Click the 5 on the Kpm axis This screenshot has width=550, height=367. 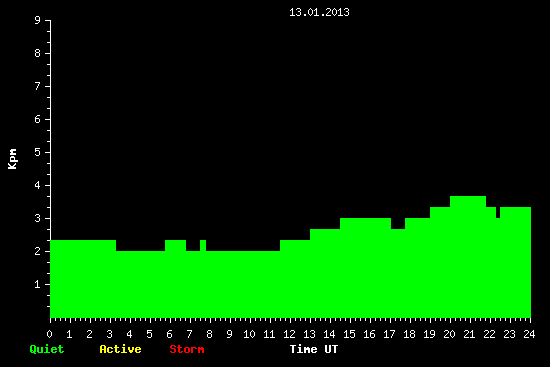(x=38, y=152)
